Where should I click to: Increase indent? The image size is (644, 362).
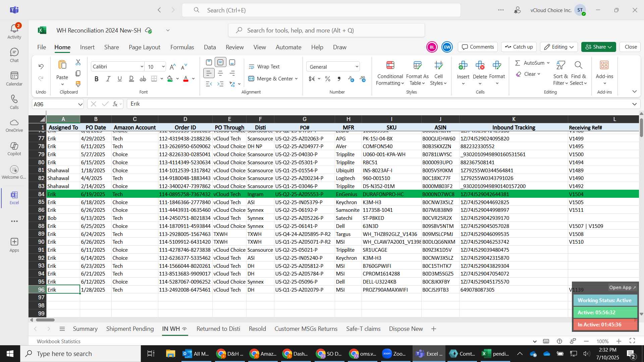coord(220,84)
